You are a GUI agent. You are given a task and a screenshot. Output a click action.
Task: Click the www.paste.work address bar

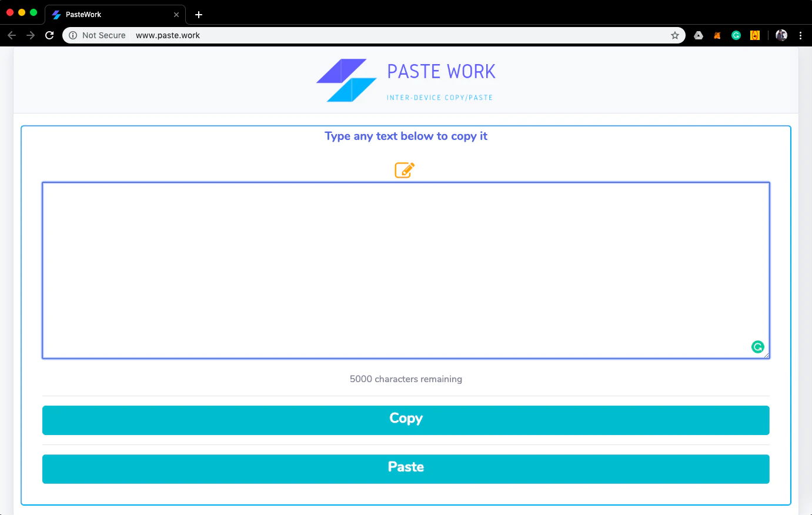(x=168, y=35)
